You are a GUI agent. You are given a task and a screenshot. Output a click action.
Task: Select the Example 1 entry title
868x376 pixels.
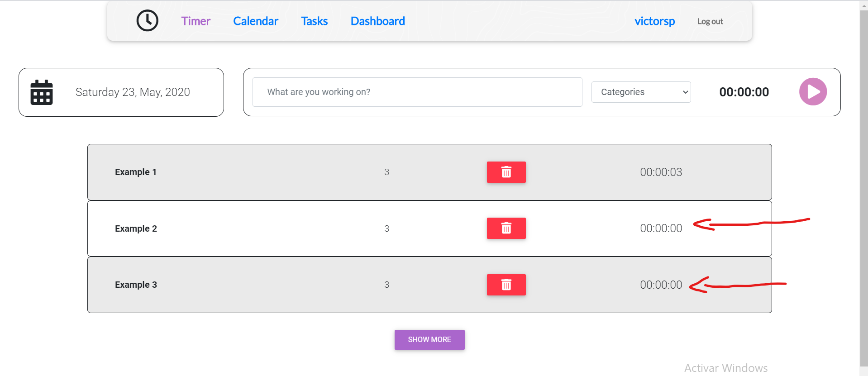[x=136, y=172]
